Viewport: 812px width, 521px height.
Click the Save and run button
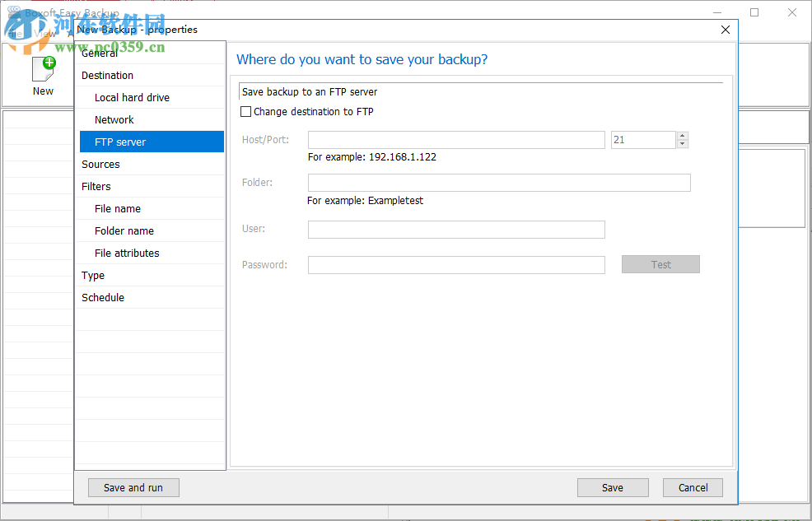point(133,487)
